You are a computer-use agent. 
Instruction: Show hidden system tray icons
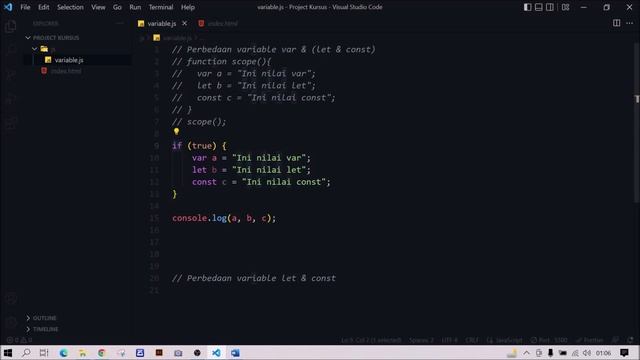click(x=527, y=353)
